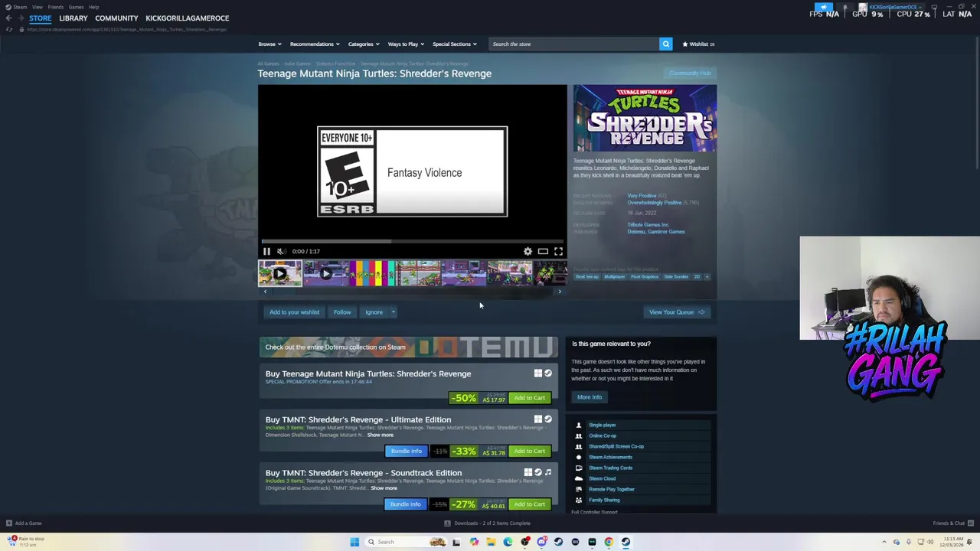Reload the store page with the refresh icon
Image resolution: width=980 pixels, height=551 pixels.
click(9, 29)
